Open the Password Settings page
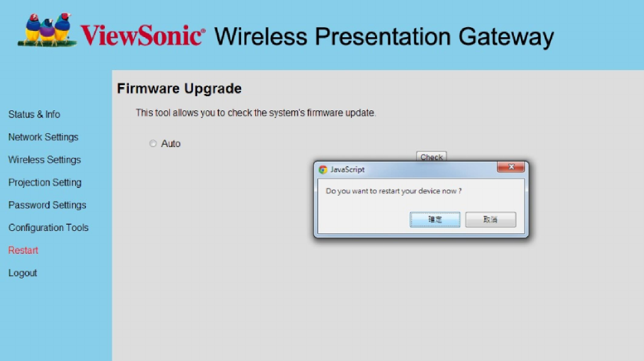 (47, 205)
